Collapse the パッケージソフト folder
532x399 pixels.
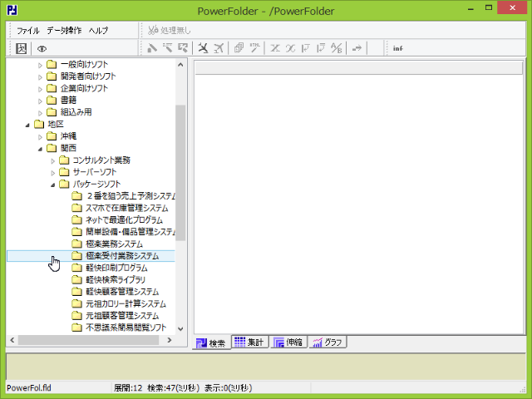click(x=52, y=185)
